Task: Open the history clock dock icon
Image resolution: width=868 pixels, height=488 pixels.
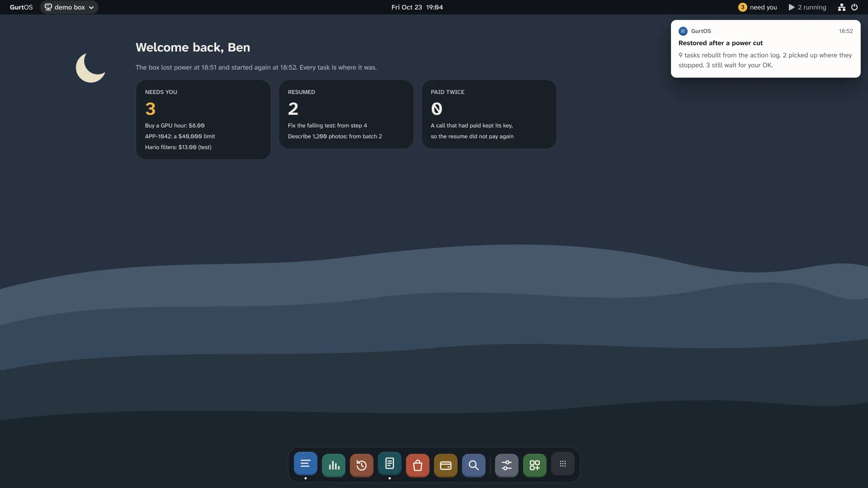Action: (x=362, y=465)
